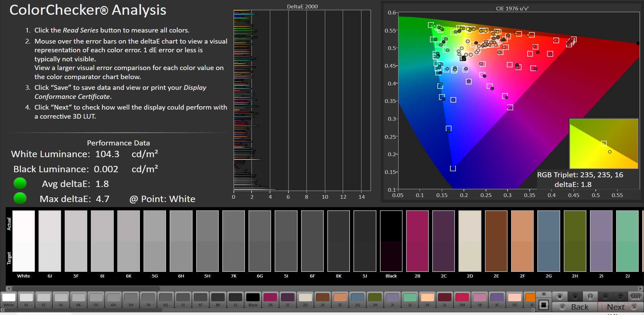Select the Black swatch in bottom strip

point(253,300)
